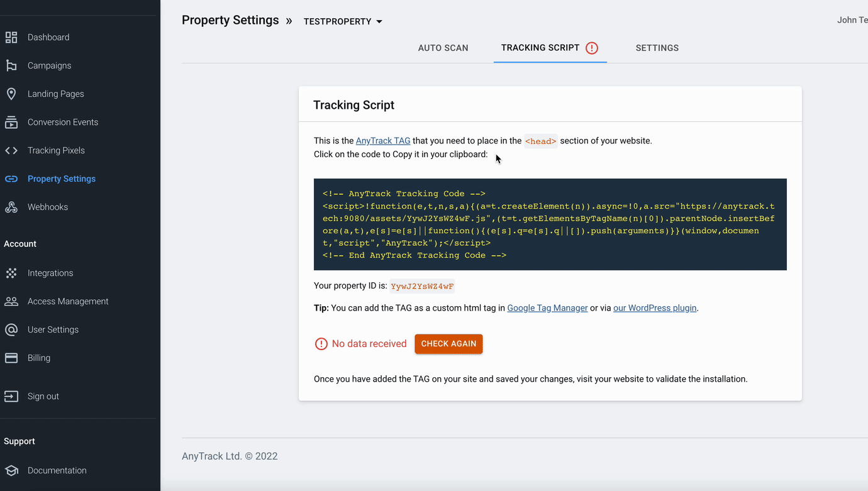
Task: Click the Check Again button
Action: coord(448,344)
